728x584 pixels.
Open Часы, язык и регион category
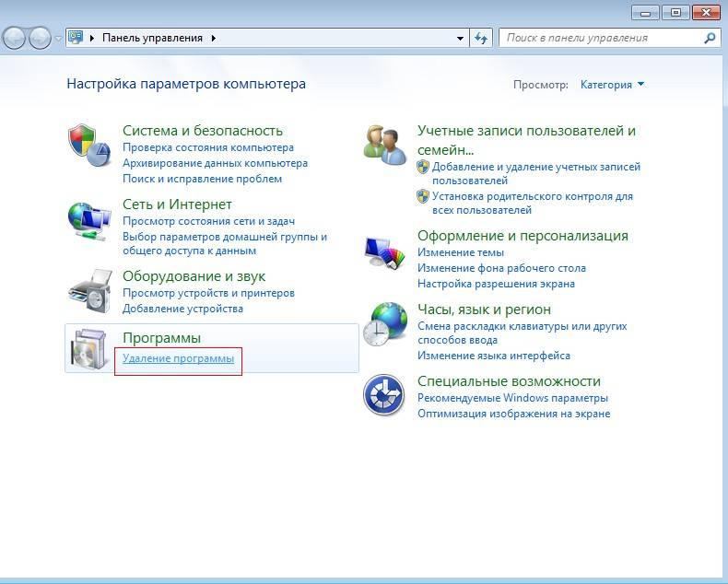(x=484, y=310)
